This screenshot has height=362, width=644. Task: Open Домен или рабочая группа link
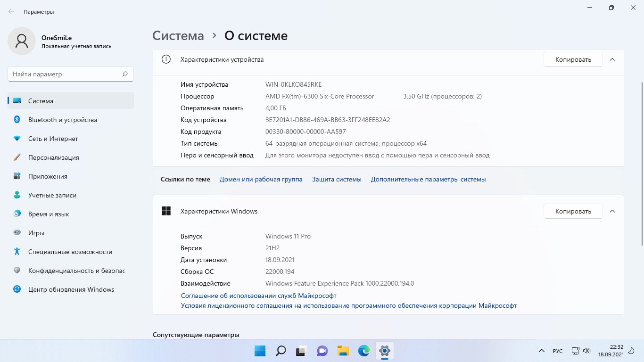click(x=261, y=179)
